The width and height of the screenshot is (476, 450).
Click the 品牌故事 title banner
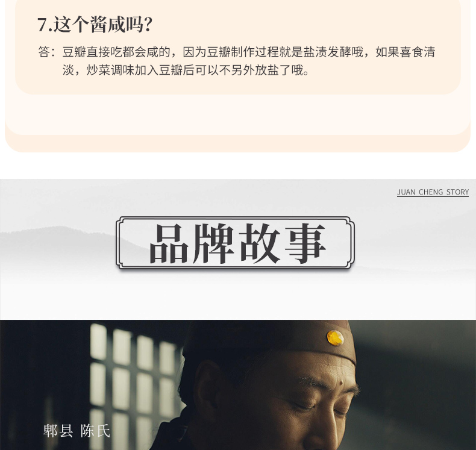point(235,243)
